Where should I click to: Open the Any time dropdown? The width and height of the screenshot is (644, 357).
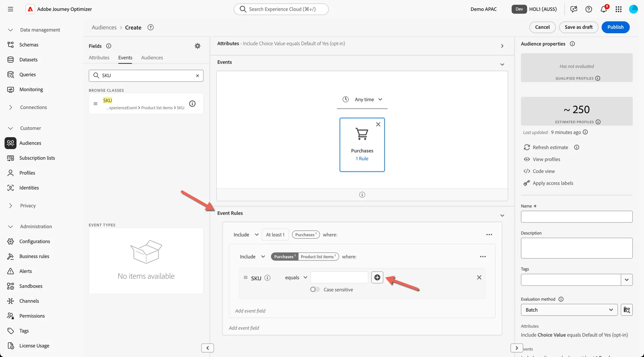(362, 99)
